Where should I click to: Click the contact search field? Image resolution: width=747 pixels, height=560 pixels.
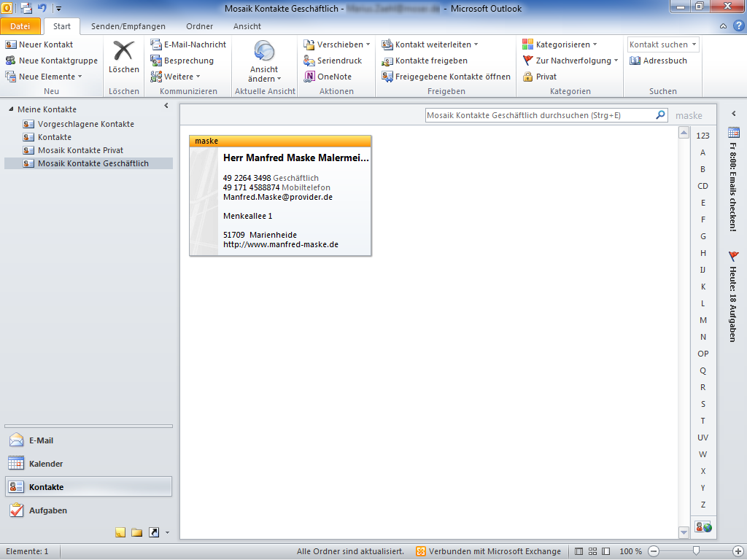click(x=541, y=115)
